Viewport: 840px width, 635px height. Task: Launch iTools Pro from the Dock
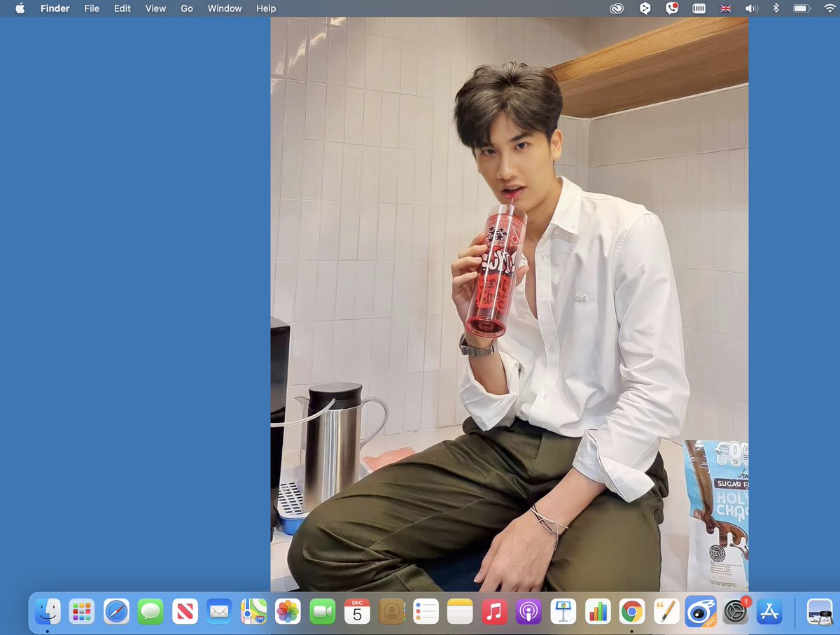click(x=699, y=611)
